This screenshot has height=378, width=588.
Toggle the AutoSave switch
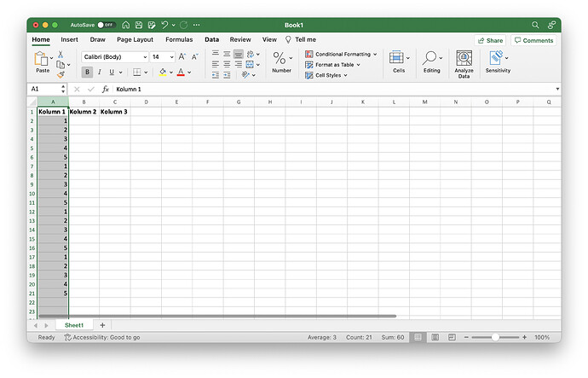pyautogui.click(x=106, y=25)
